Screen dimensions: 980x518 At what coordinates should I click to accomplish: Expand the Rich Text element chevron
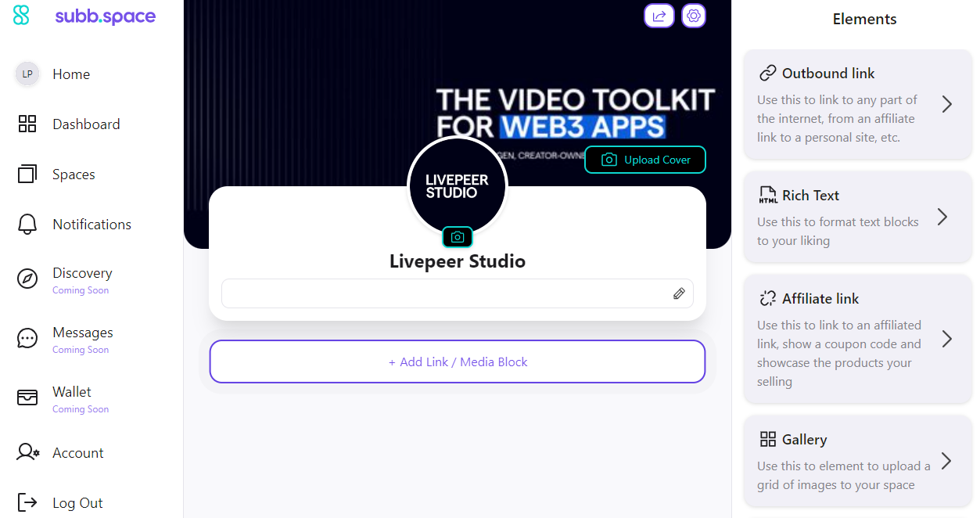click(942, 217)
